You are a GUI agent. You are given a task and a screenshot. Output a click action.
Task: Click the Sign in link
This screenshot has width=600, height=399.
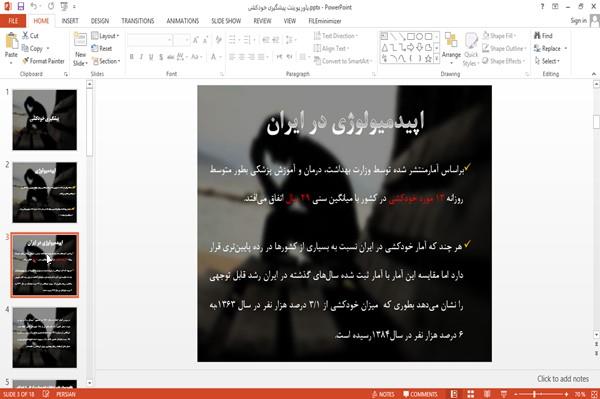578,21
